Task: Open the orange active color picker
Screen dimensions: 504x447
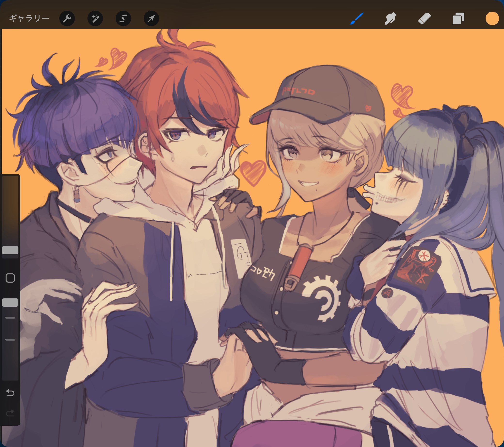Action: point(492,18)
